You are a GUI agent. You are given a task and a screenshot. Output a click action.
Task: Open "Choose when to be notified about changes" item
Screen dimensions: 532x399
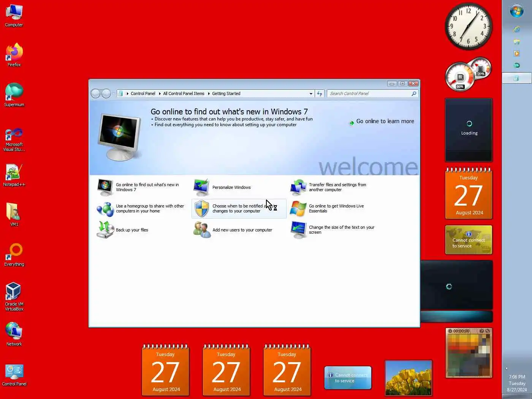(x=239, y=209)
